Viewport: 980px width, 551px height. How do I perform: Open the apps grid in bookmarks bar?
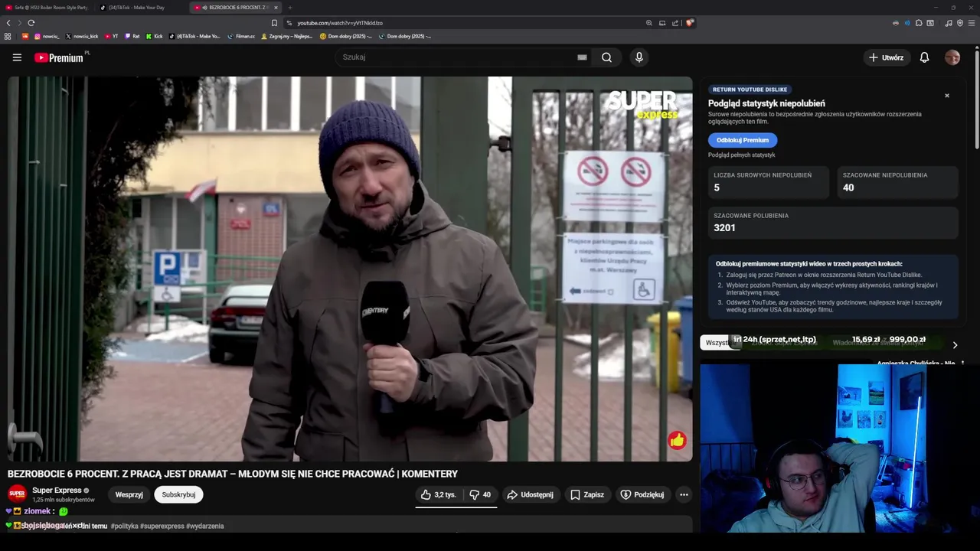point(8,36)
